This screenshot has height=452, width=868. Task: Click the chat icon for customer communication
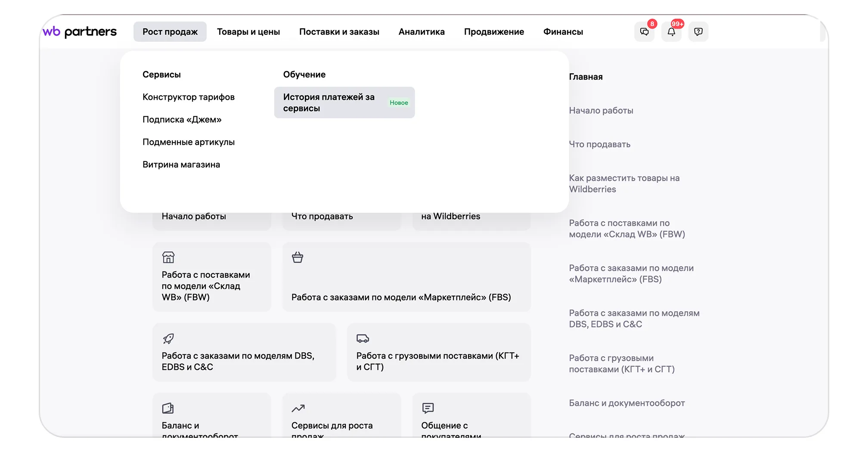(428, 408)
